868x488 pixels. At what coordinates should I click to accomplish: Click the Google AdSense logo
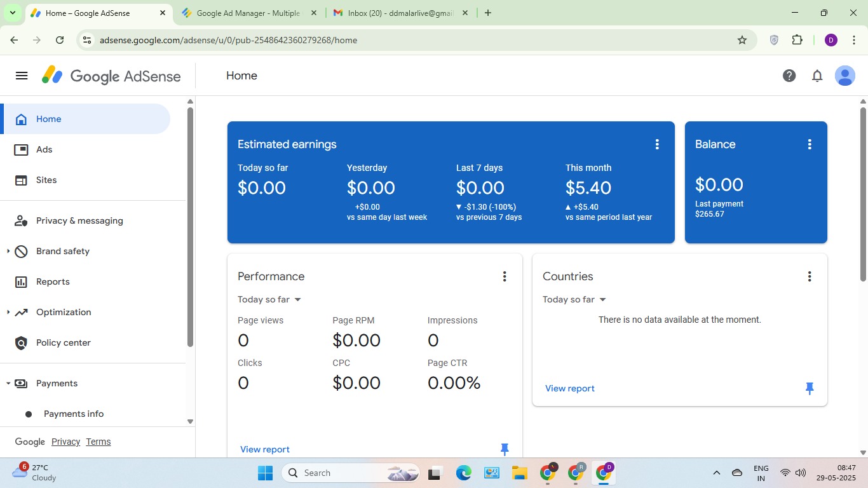pos(111,76)
